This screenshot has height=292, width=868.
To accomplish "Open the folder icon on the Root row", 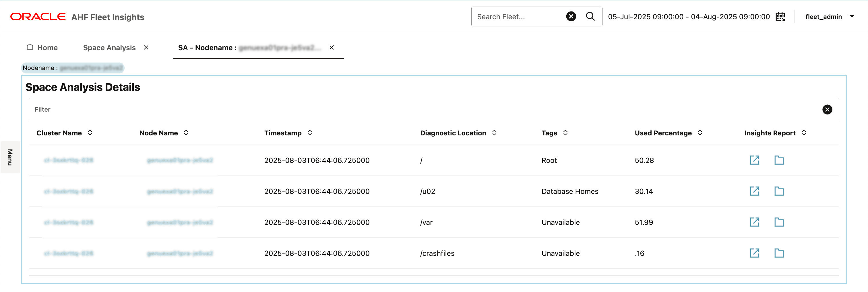I will coord(779,160).
